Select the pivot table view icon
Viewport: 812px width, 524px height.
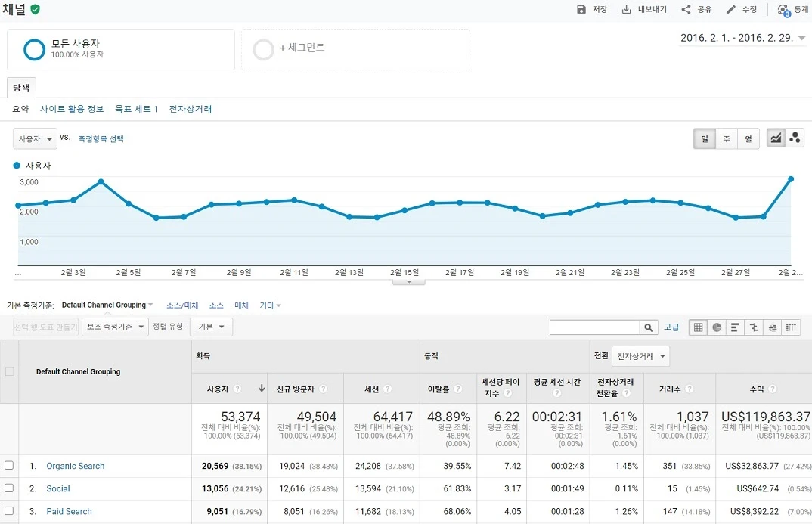(791, 327)
